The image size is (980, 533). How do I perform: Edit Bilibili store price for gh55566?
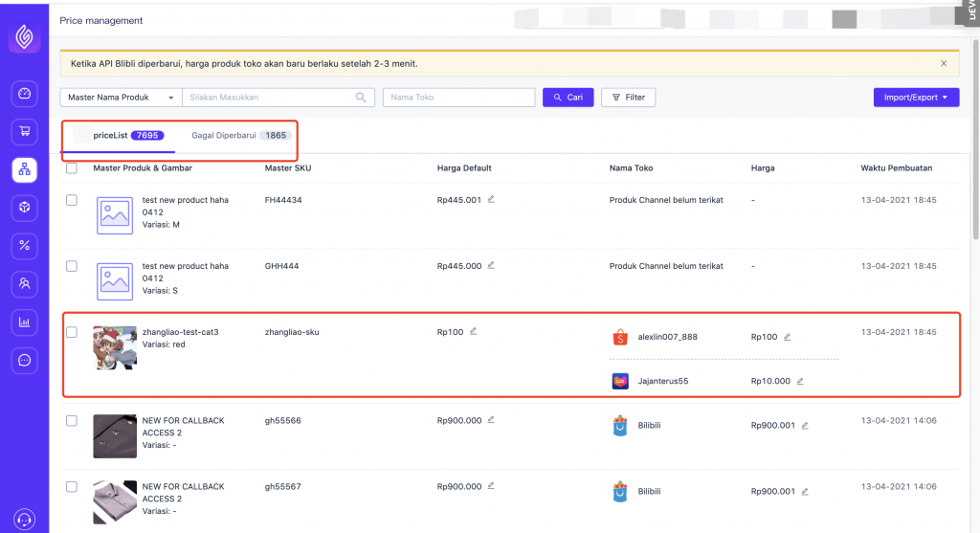pos(805,426)
